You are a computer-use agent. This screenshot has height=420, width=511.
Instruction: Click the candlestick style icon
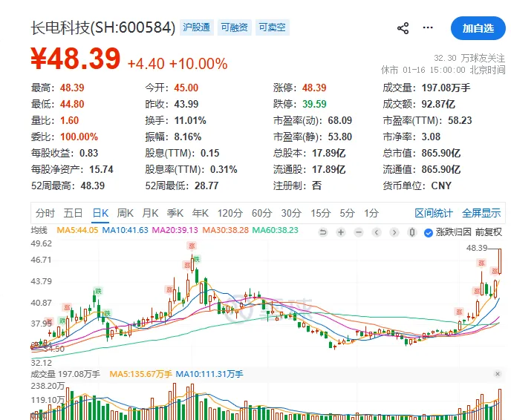(412, 232)
